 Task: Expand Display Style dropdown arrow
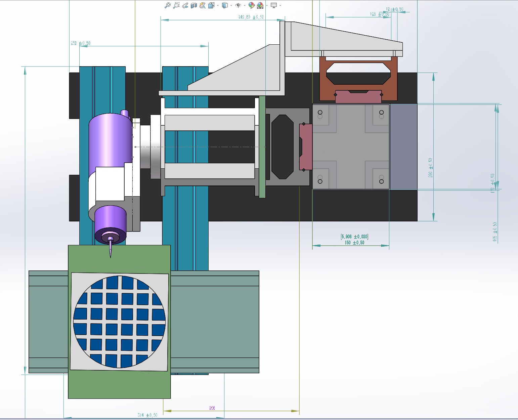pyautogui.click(x=231, y=5)
